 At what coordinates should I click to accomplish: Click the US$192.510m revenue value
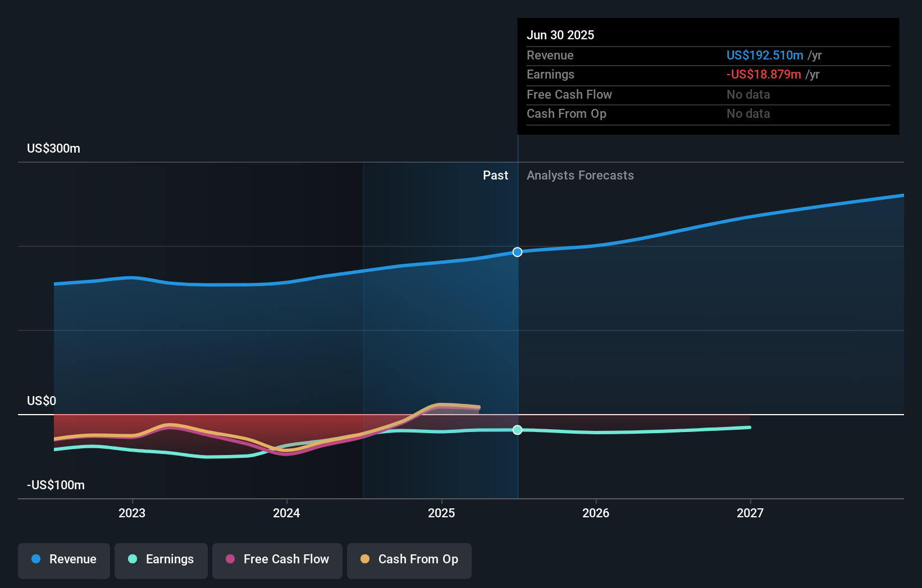[764, 56]
